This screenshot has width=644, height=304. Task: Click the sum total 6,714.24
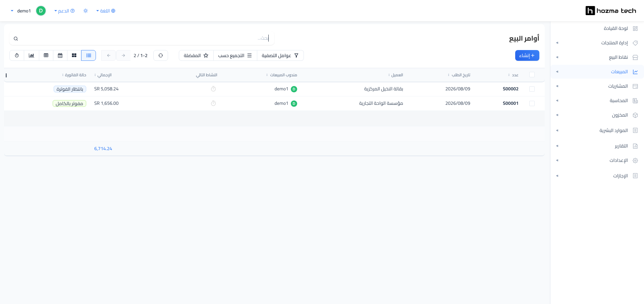pyautogui.click(x=103, y=149)
